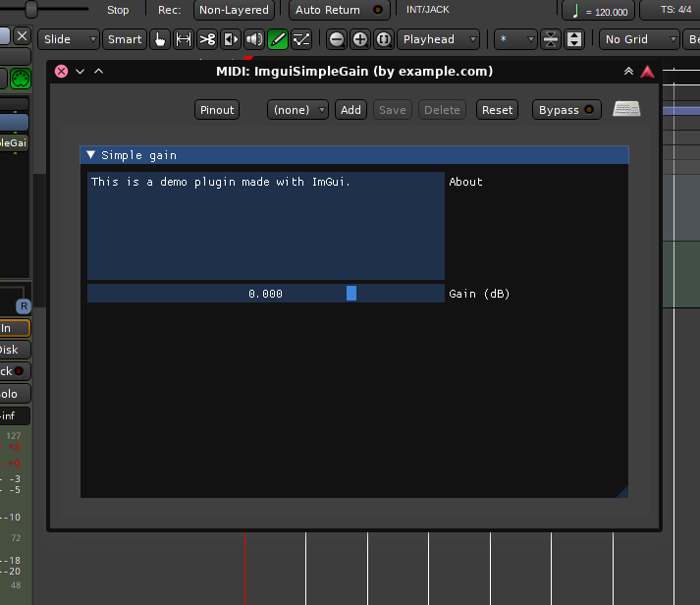Open the Non-Layered record mode dropdown
Screen dimensions: 700x605
click(234, 10)
